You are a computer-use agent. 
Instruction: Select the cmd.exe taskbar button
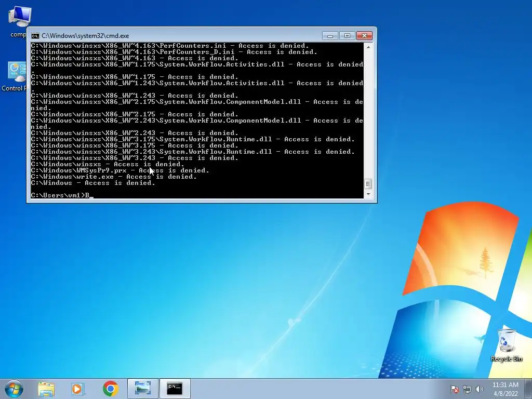point(175,389)
